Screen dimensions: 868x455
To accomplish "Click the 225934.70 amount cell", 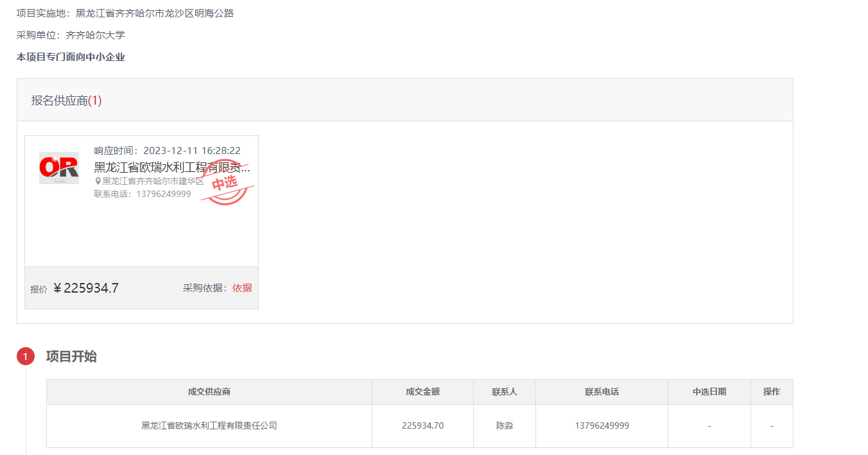I will tap(422, 425).
